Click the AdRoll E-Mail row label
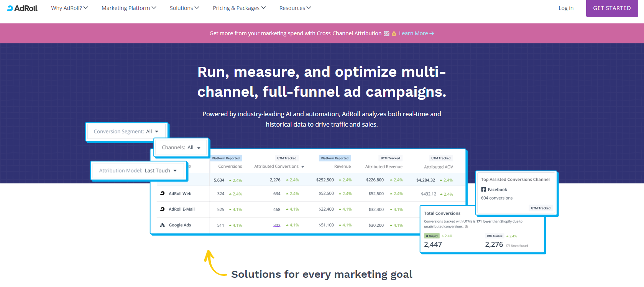 182,209
